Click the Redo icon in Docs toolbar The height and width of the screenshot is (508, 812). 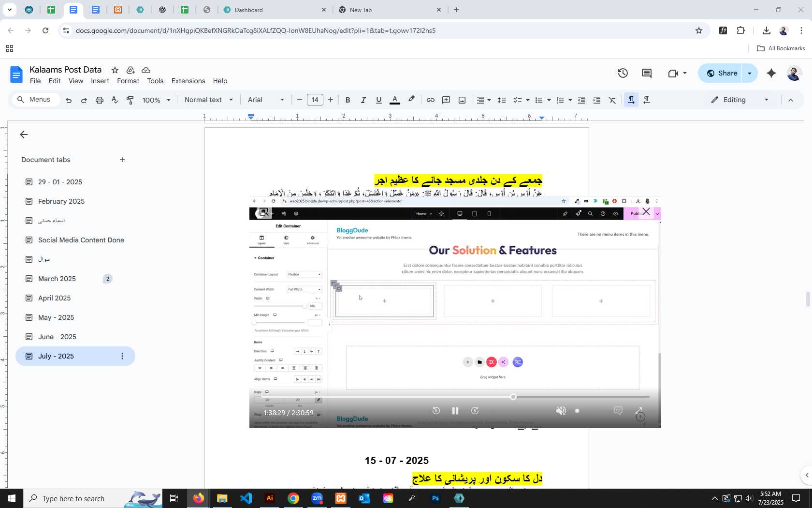pyautogui.click(x=84, y=100)
